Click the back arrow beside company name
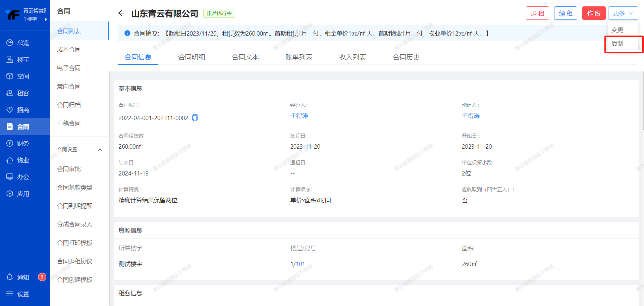 [121, 13]
